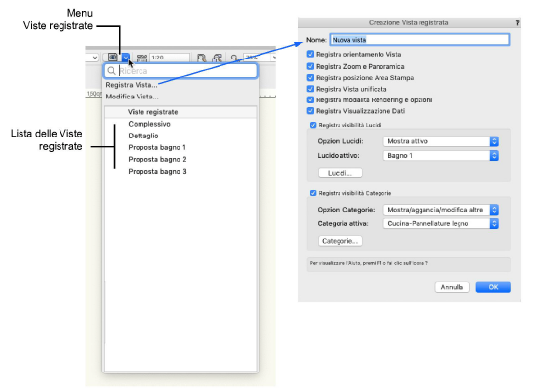The image size is (560, 392).
Task: Open the Viste registrate blue dropdown arrow
Action: (x=125, y=58)
